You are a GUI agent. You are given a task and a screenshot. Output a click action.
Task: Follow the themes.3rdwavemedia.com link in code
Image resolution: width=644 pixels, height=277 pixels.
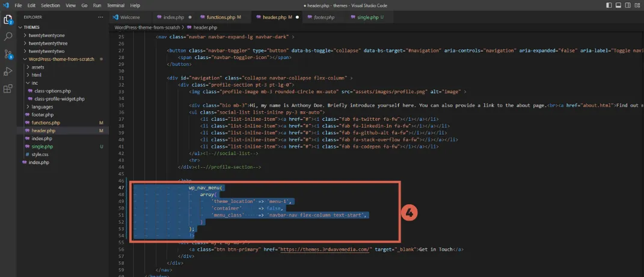point(326,249)
